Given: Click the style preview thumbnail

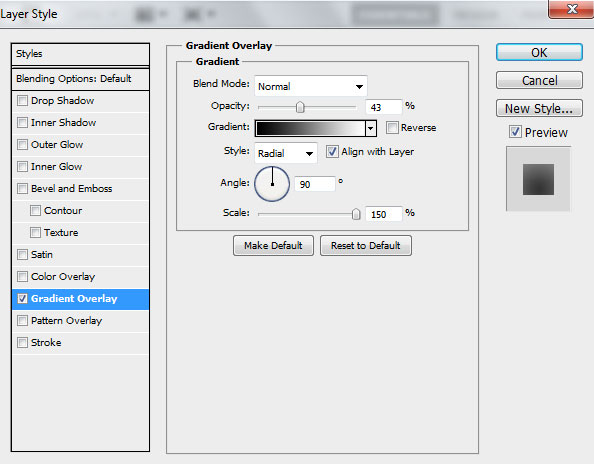Looking at the screenshot, I should 538,179.
